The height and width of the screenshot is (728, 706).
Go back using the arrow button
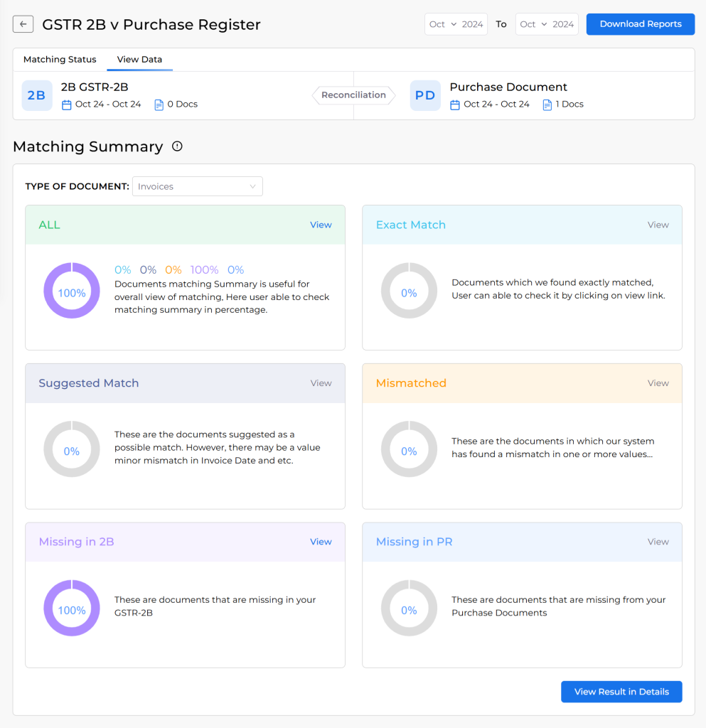[x=23, y=24]
